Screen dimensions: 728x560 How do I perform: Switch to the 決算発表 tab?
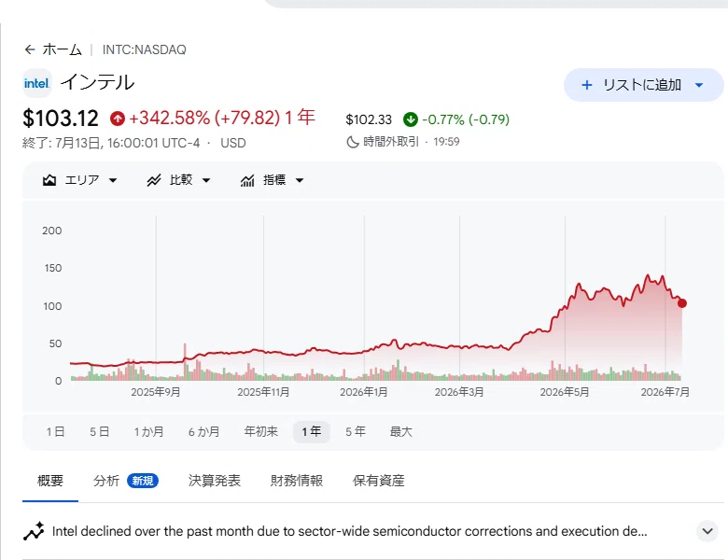pyautogui.click(x=215, y=481)
